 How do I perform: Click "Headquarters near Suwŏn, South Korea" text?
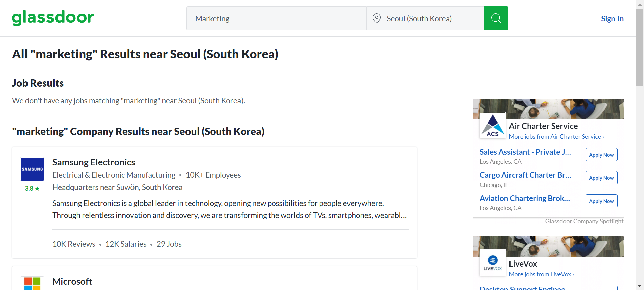pyautogui.click(x=117, y=187)
